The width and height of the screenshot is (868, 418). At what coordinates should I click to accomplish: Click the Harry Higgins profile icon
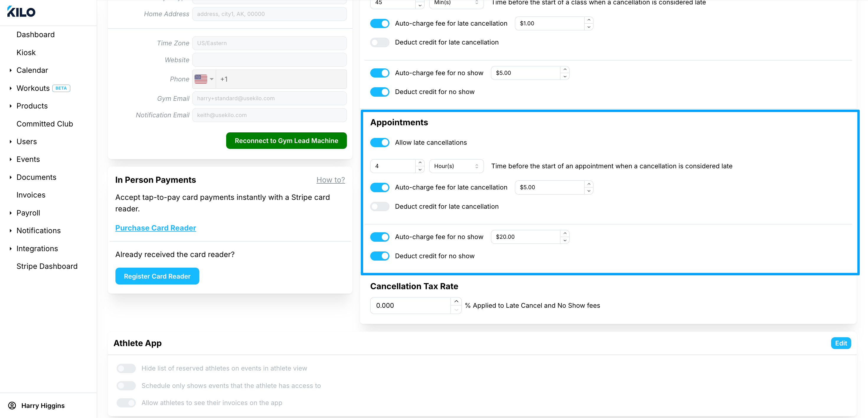[x=12, y=405]
